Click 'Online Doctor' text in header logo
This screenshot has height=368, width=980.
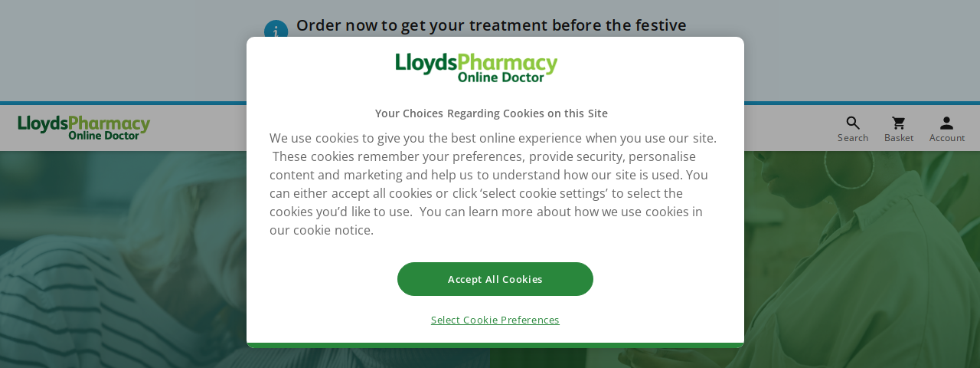coord(104,135)
